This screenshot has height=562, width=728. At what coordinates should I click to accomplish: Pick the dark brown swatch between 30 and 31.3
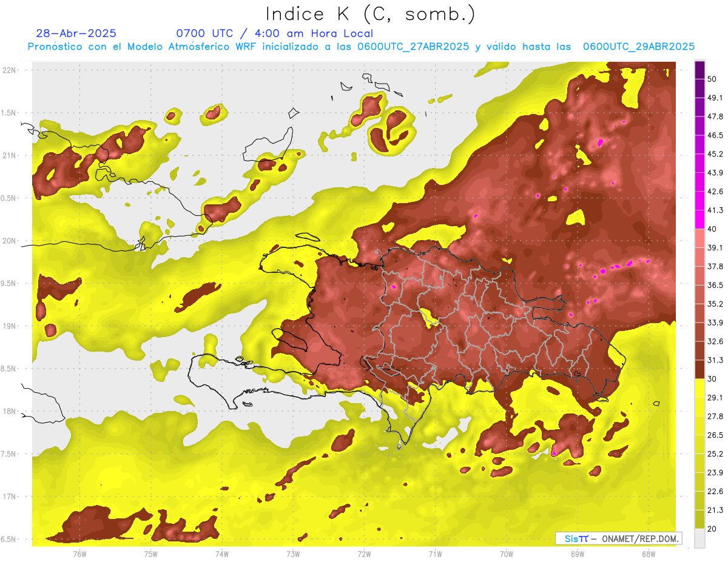click(699, 369)
